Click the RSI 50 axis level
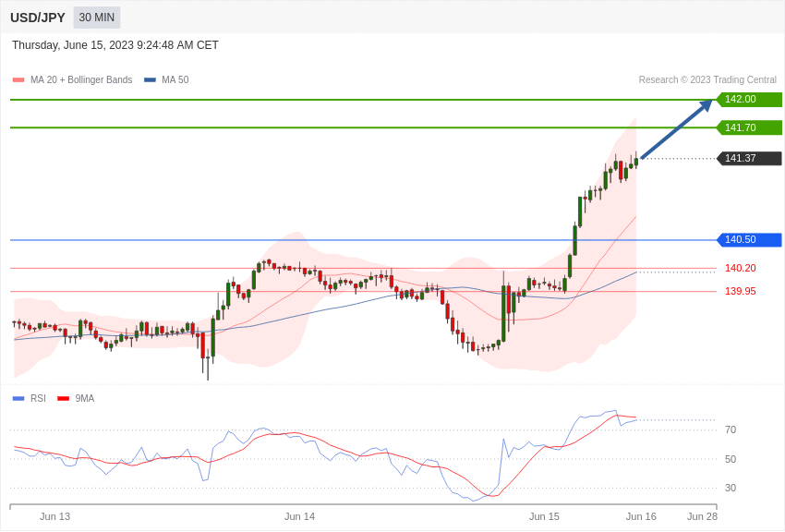 731,459
